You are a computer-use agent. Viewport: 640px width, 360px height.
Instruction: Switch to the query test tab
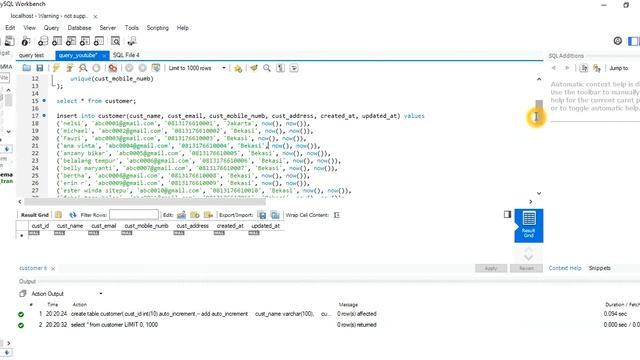tap(31, 55)
